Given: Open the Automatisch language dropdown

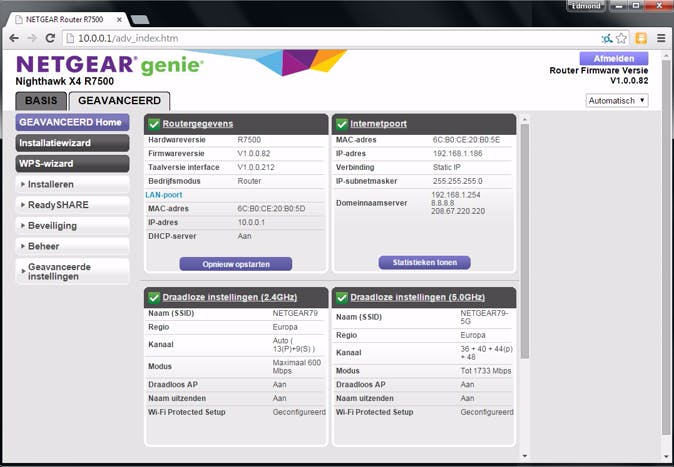Looking at the screenshot, I should pos(617,101).
